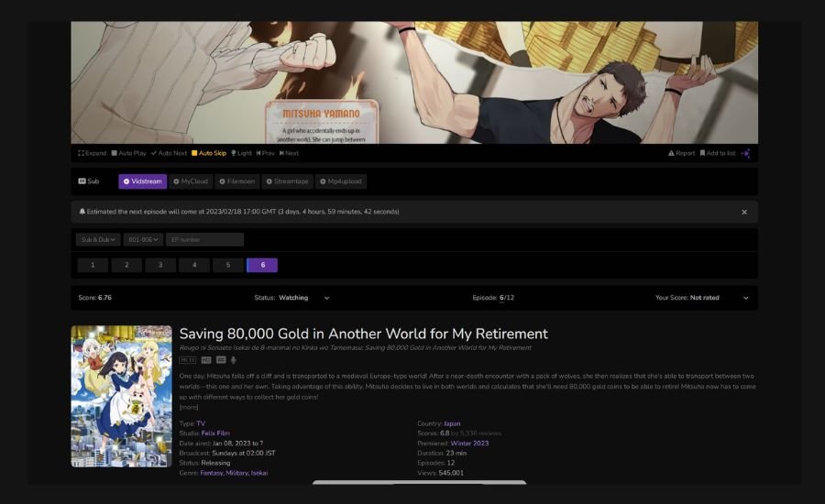The height and width of the screenshot is (504, 825).
Task: Open the Watching status dropdown
Action: pos(303,298)
